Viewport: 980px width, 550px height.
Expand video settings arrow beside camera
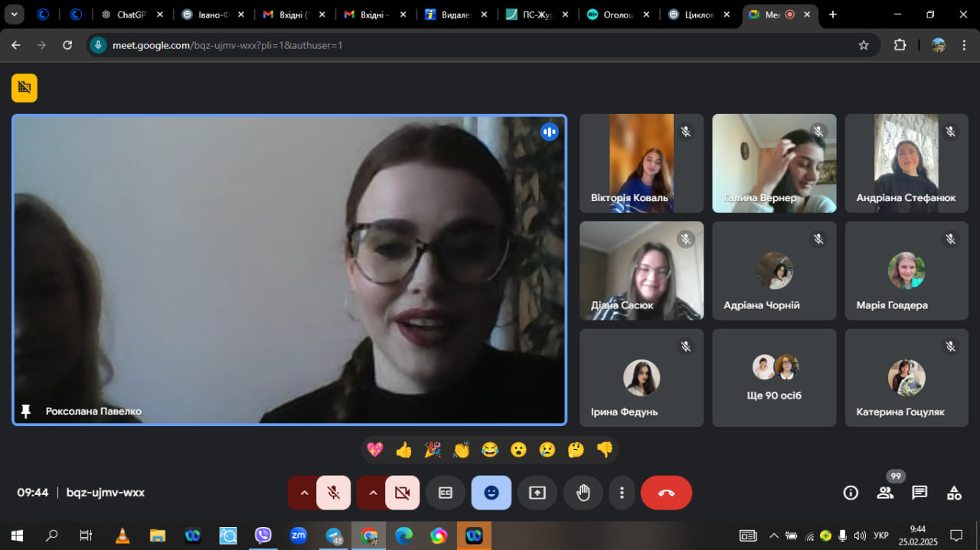(x=372, y=493)
